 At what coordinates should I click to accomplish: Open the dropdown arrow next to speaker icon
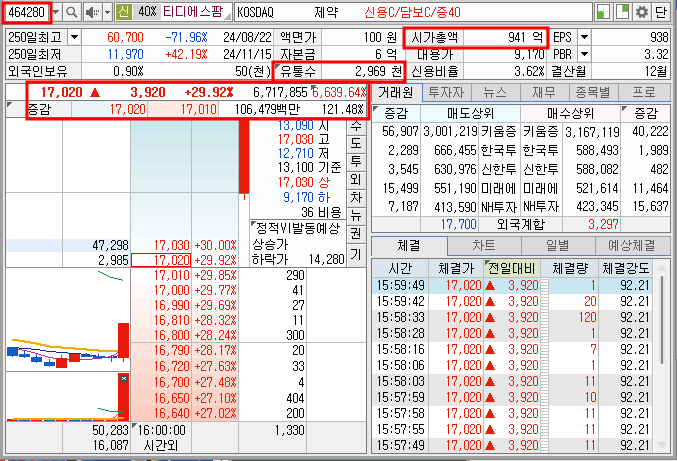[x=108, y=12]
